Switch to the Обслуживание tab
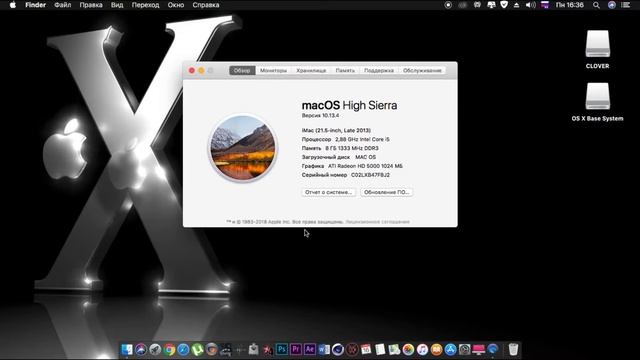Viewport: 640px width, 360px height. (422, 71)
